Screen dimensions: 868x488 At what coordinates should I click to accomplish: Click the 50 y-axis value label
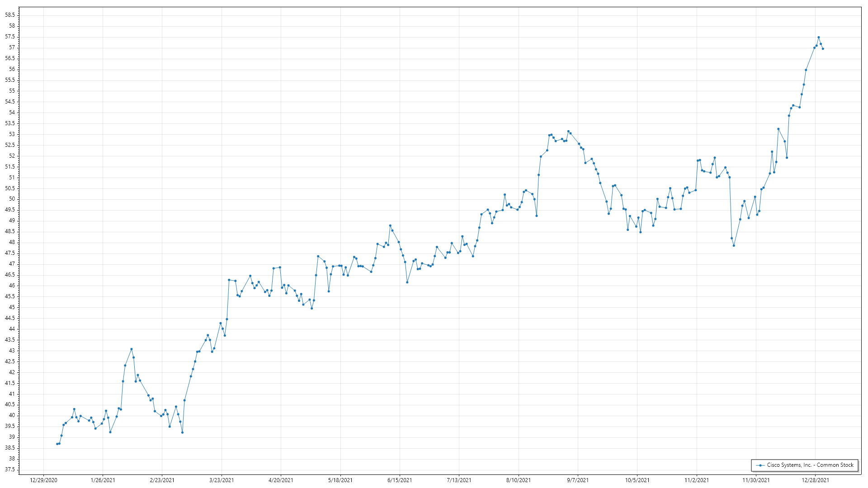(12, 199)
